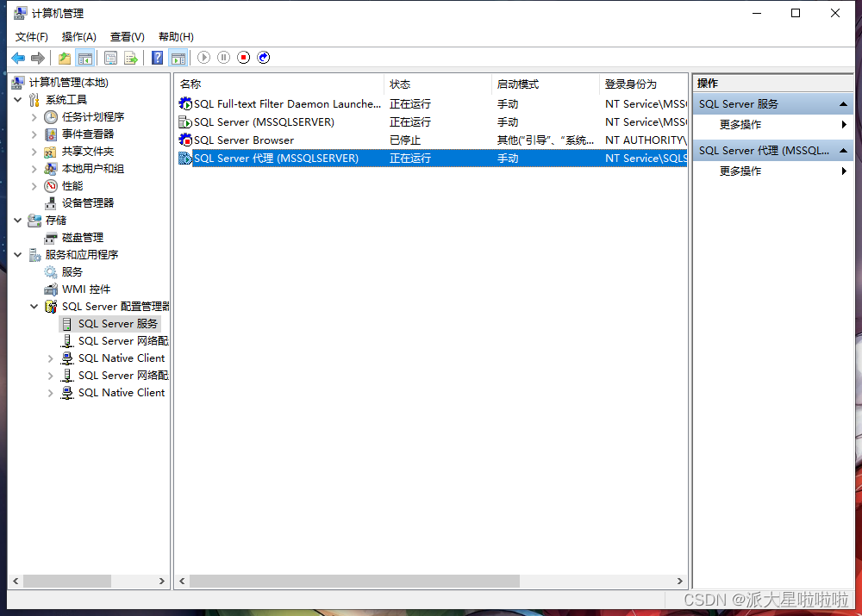Expand the 本地用户和组 node arrow
The width and height of the screenshot is (862, 616).
pos(34,169)
